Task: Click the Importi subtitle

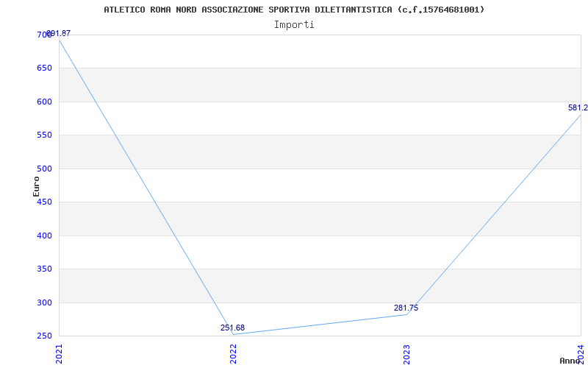Action: pyautogui.click(x=294, y=25)
